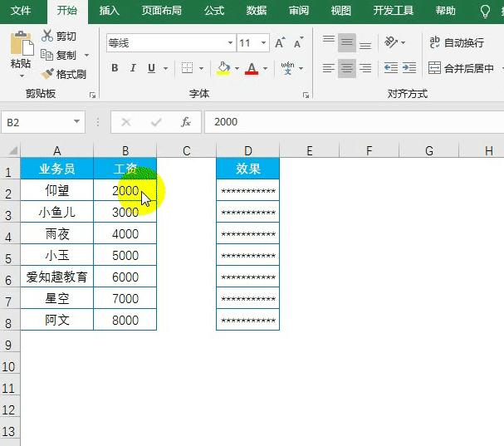Activate the Format Painter brush

[47, 74]
